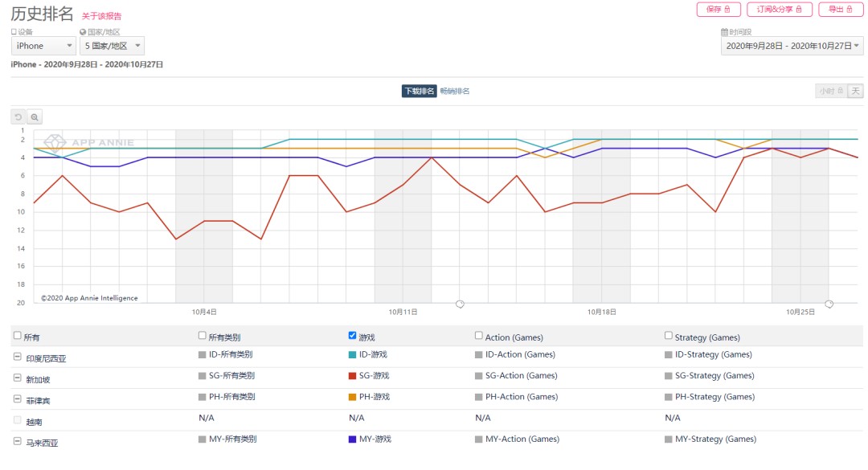The image size is (868, 470).
Task: Check the Strategy (Games) column checkbox
Action: coord(669,336)
